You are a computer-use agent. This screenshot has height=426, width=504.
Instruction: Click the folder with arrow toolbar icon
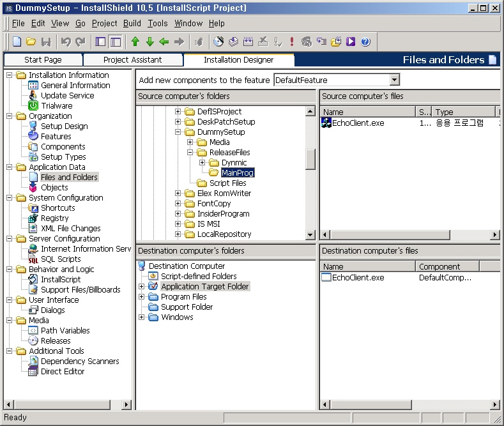[x=336, y=42]
